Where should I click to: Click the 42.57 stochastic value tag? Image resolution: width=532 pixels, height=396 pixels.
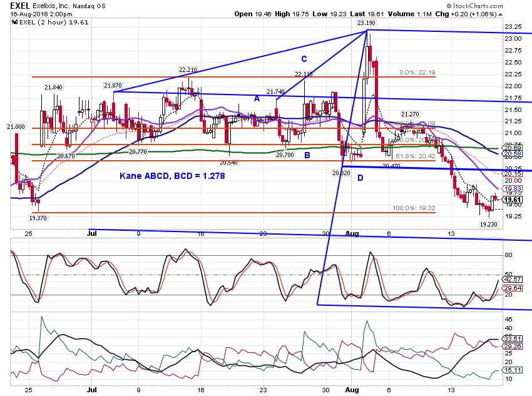pos(513,280)
